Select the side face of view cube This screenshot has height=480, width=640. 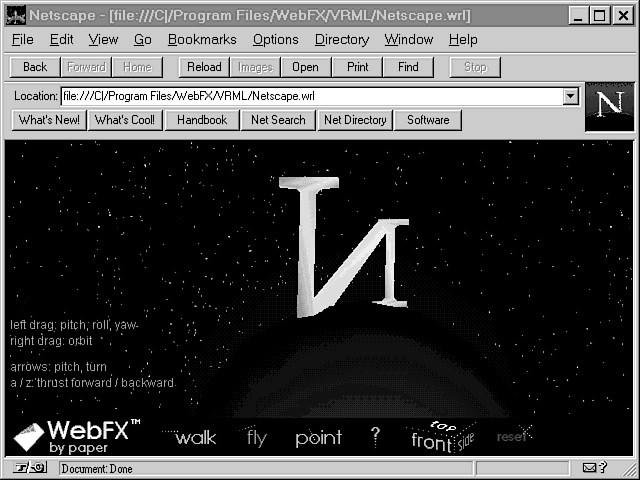click(466, 441)
